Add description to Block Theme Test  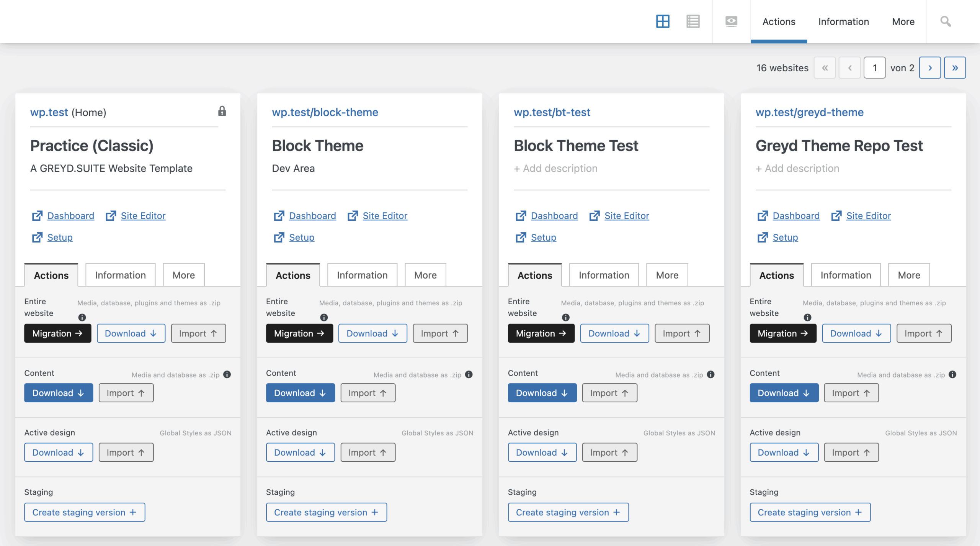[555, 168]
